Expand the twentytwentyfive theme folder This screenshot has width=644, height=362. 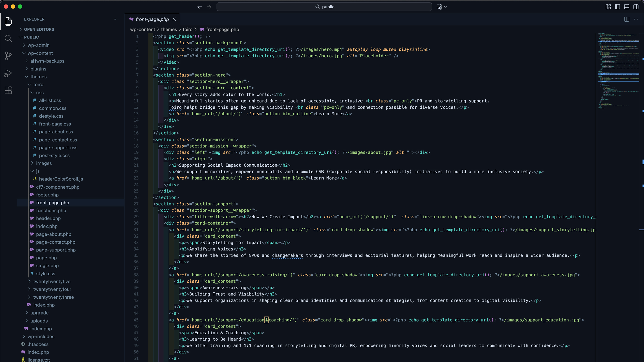pos(52,281)
